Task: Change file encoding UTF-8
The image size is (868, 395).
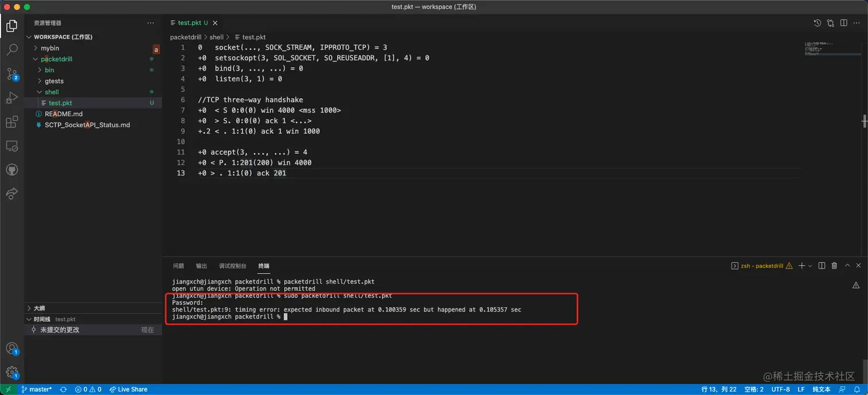Action: click(781, 389)
